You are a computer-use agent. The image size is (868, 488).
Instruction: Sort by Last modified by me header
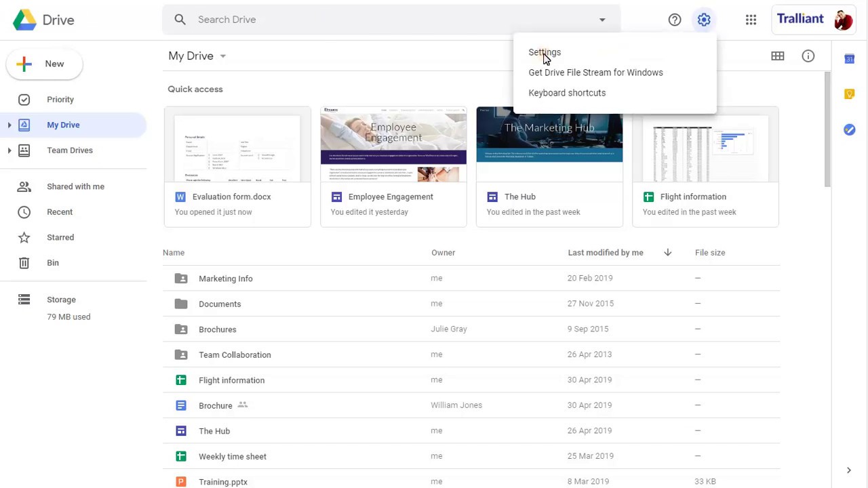[606, 253]
